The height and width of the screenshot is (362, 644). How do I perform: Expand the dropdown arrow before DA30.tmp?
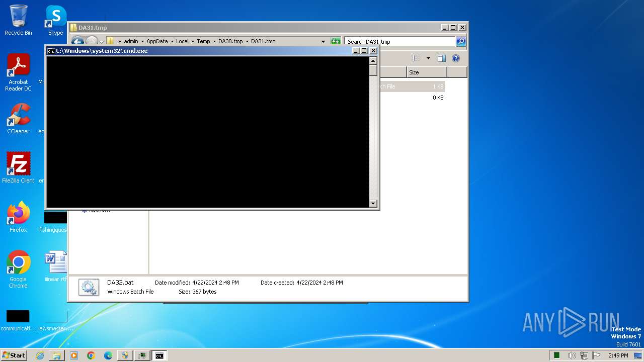(x=214, y=41)
